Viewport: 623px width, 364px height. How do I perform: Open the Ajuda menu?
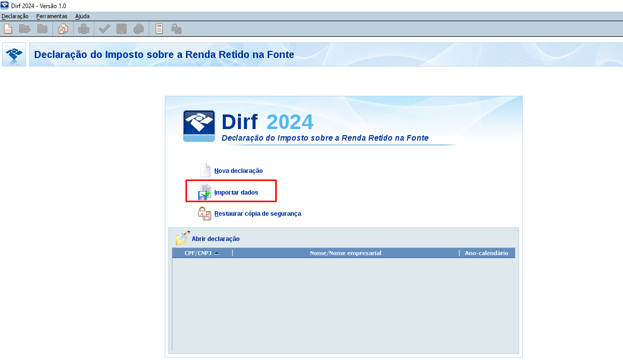click(83, 16)
